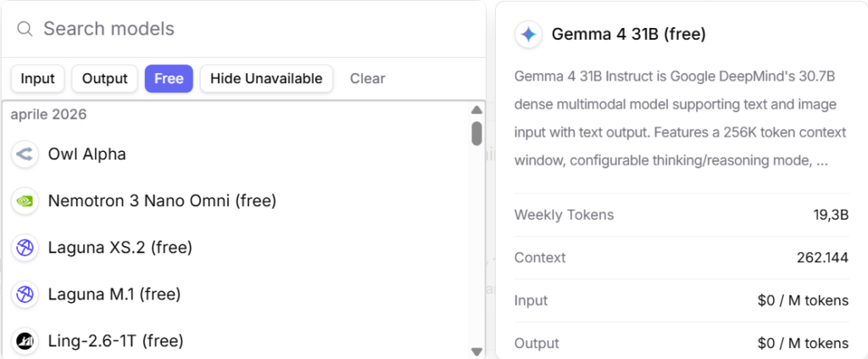Screen dimensions: 868x359
Task: Clear all active filters
Action: [x=368, y=79]
